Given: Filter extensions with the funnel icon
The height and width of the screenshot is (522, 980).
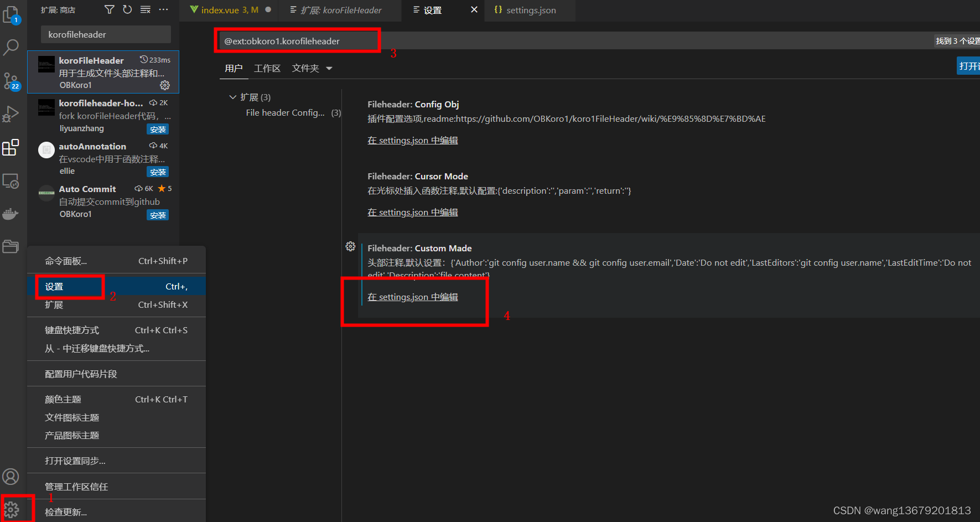Looking at the screenshot, I should click(x=110, y=9).
